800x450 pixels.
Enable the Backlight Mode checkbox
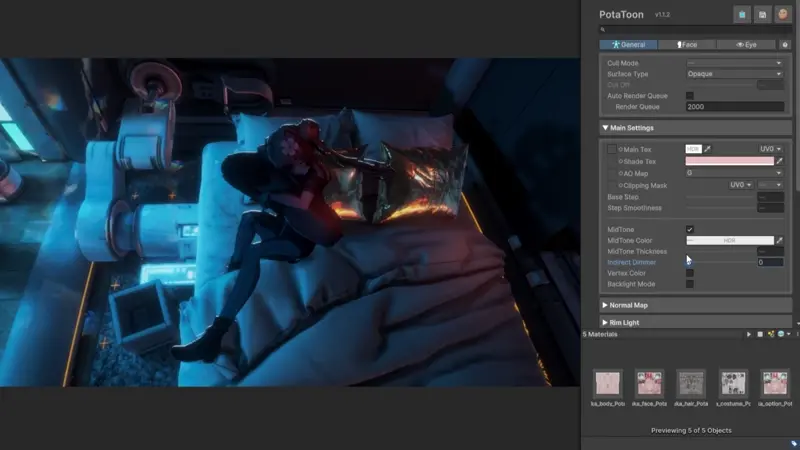(x=690, y=284)
